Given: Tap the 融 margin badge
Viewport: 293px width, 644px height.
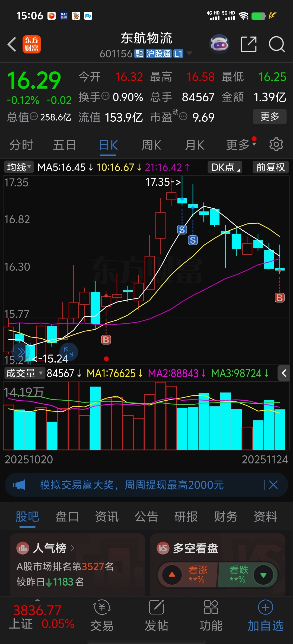Looking at the screenshot, I should pyautogui.click(x=139, y=53).
